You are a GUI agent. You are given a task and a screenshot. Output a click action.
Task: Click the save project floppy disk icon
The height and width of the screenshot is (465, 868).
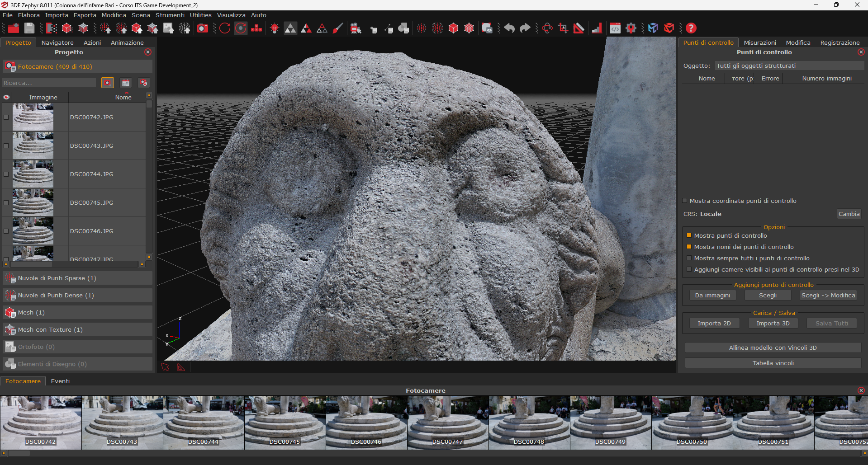click(29, 28)
